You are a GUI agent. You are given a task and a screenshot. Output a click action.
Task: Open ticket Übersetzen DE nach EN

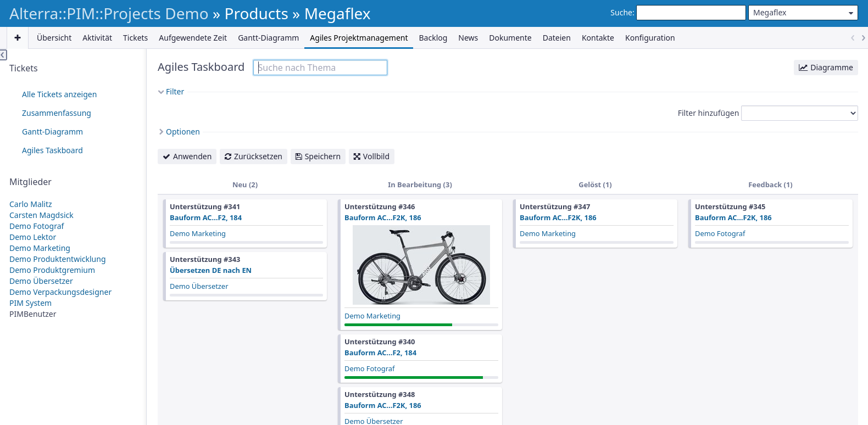tap(210, 270)
